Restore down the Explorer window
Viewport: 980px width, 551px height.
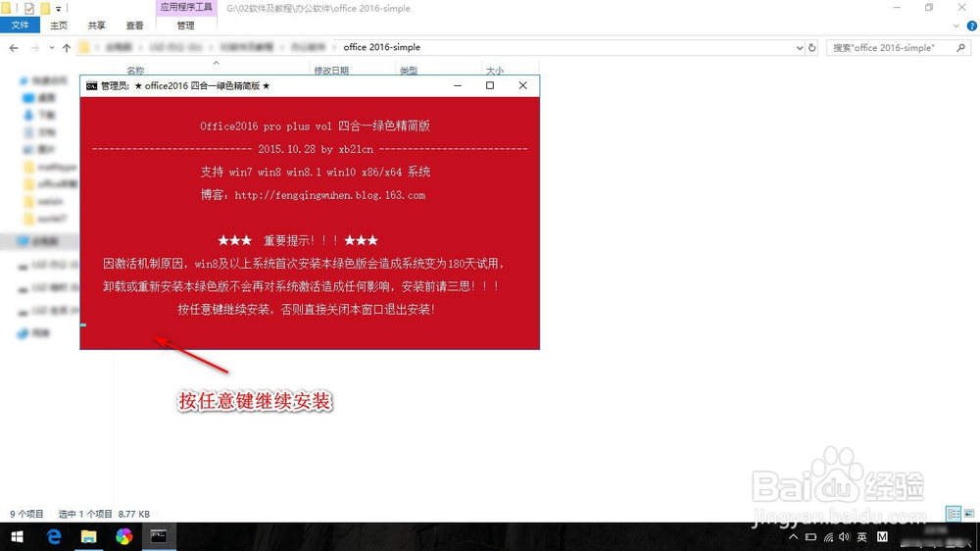[x=929, y=8]
